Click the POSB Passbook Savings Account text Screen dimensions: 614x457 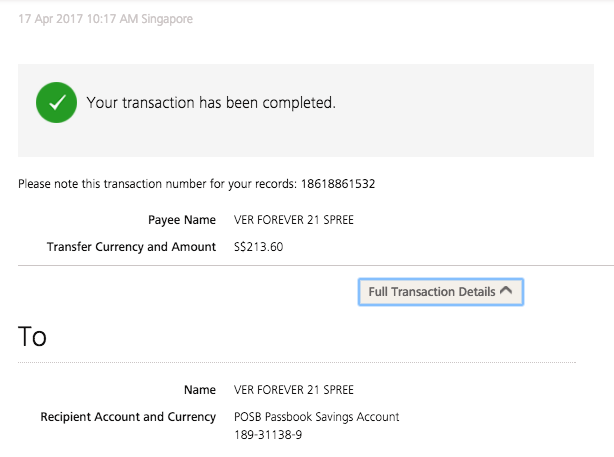point(316,417)
